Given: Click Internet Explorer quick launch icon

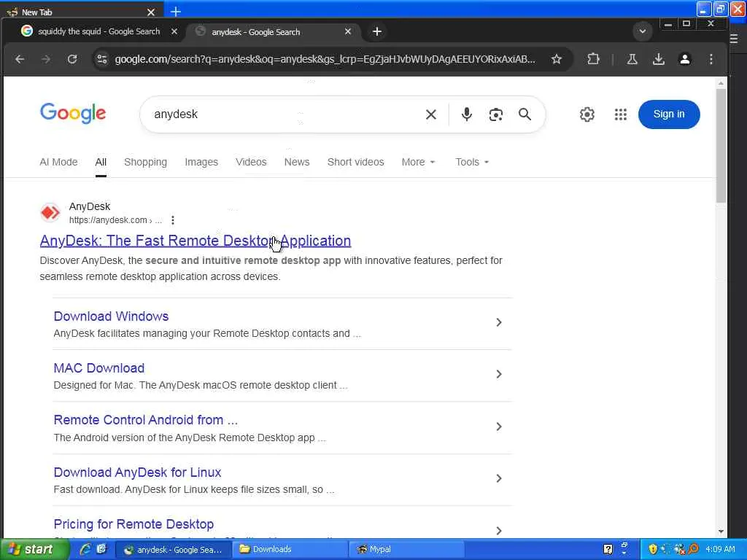Looking at the screenshot, I should pyautogui.click(x=85, y=549).
